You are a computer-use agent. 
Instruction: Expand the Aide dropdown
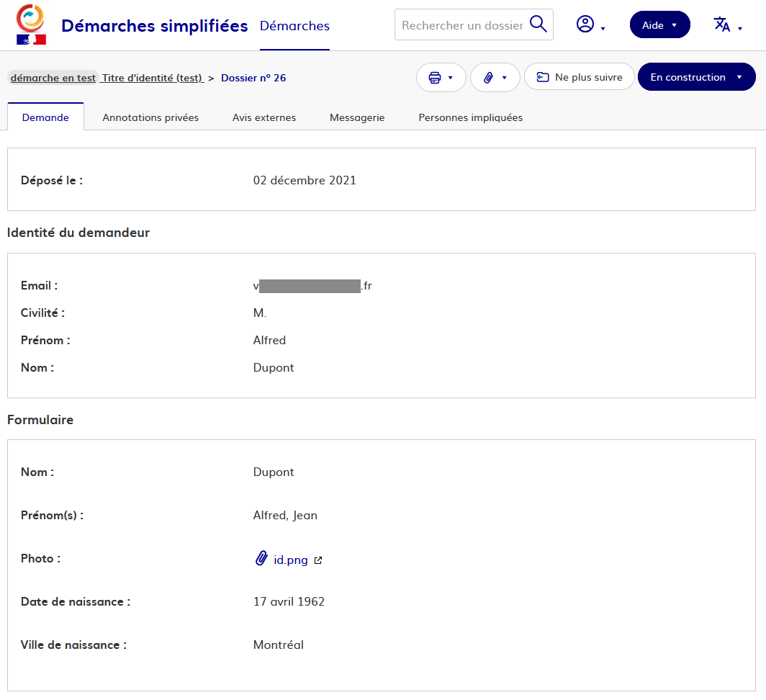[x=659, y=25]
